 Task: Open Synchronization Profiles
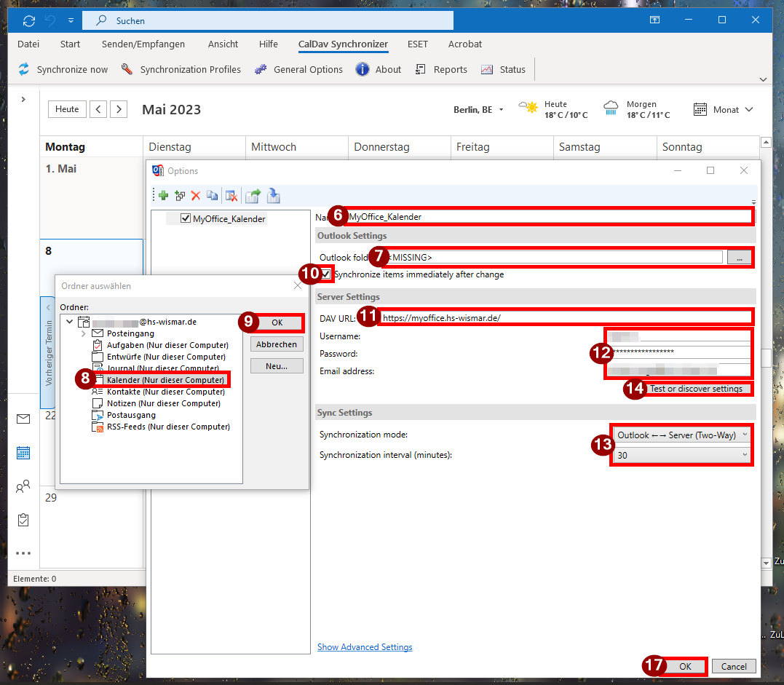point(181,69)
